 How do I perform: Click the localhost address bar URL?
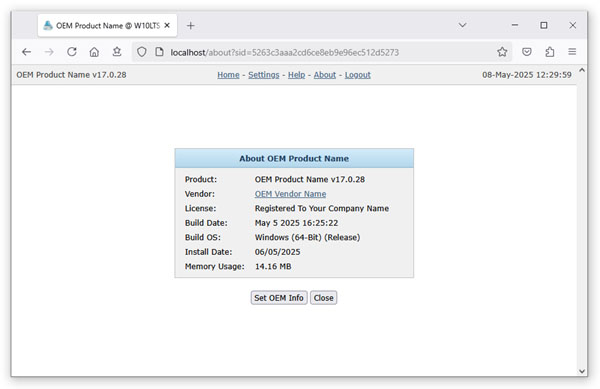[x=285, y=52]
